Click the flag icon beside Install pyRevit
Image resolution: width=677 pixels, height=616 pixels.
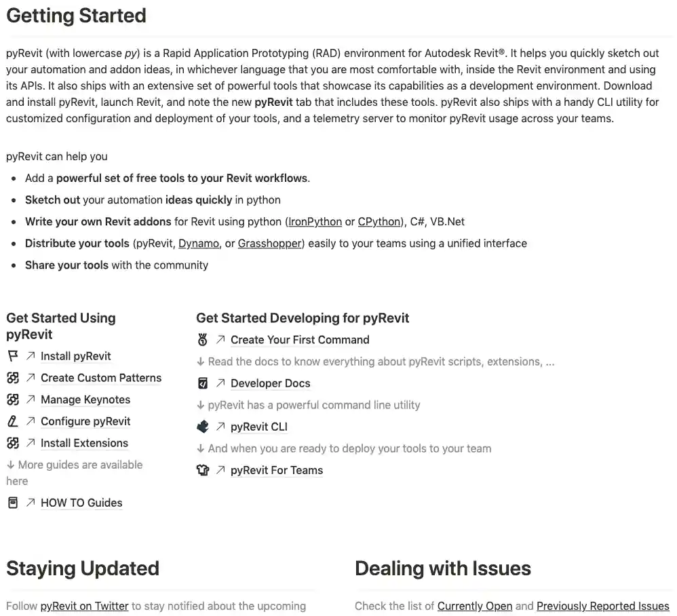click(x=12, y=355)
